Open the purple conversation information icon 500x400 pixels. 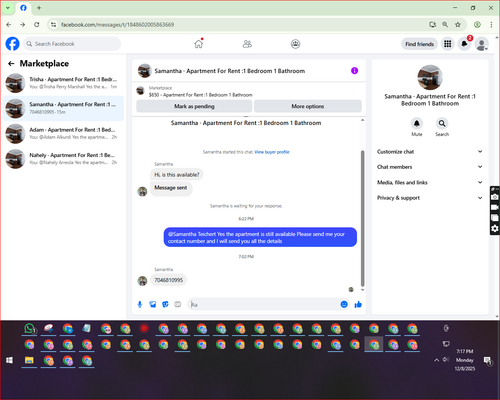pyautogui.click(x=354, y=71)
